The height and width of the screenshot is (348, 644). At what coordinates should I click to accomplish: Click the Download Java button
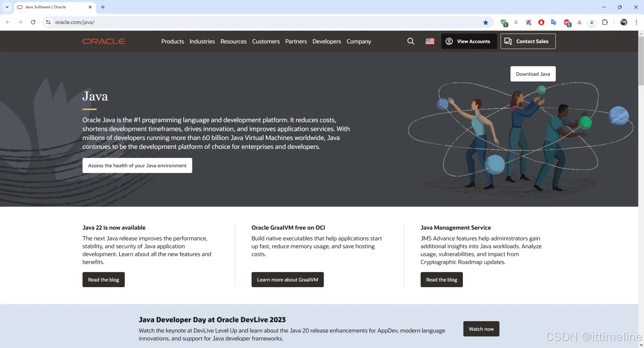533,74
